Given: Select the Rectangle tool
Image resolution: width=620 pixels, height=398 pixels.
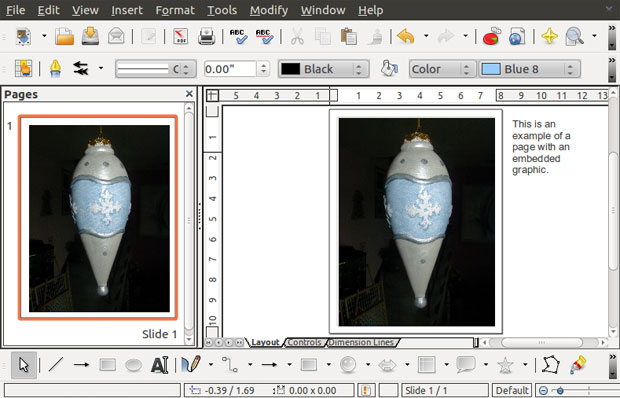Looking at the screenshot, I should tap(108, 364).
